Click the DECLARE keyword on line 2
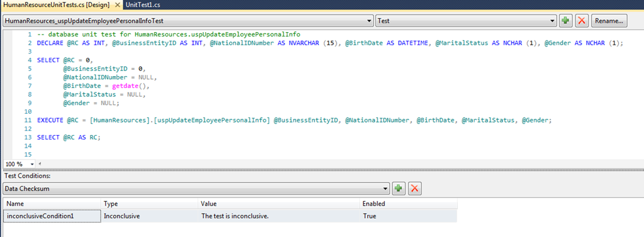The width and height of the screenshot is (644, 237). click(50, 43)
